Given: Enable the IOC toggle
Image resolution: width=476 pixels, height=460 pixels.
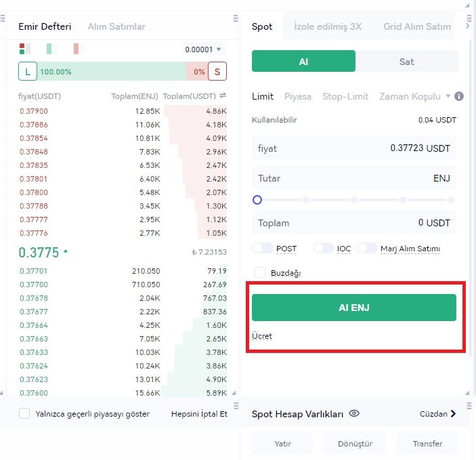Looking at the screenshot, I should click(324, 249).
